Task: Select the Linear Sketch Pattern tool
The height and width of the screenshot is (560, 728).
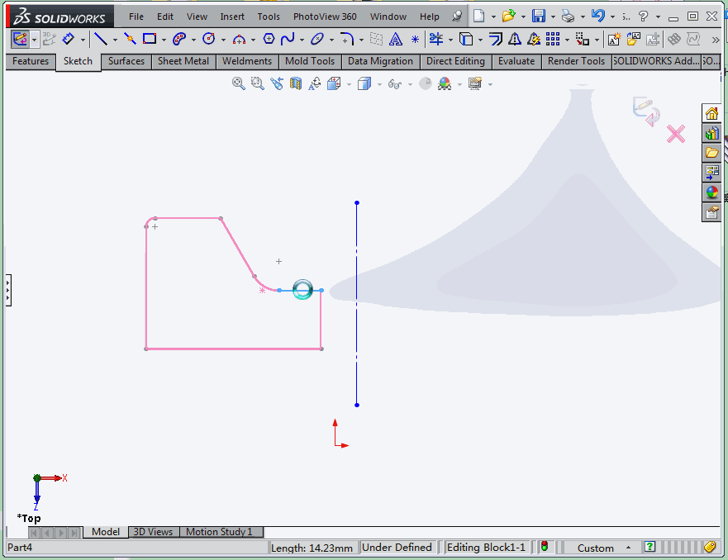Action: tap(553, 39)
